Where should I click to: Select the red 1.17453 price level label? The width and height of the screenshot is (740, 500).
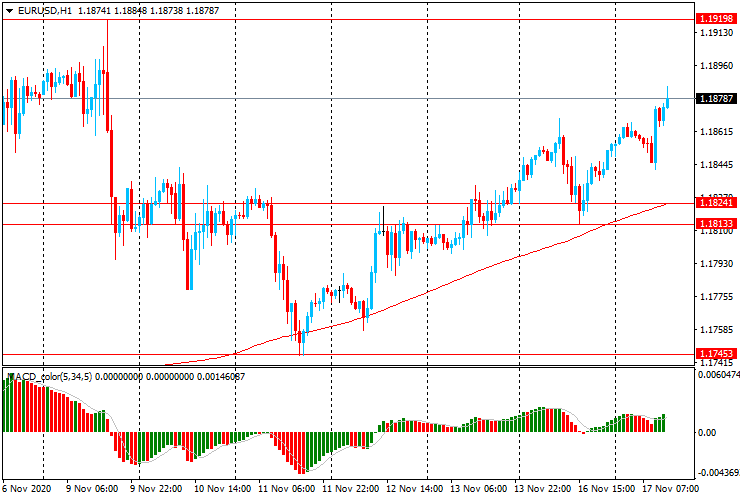[716, 354]
